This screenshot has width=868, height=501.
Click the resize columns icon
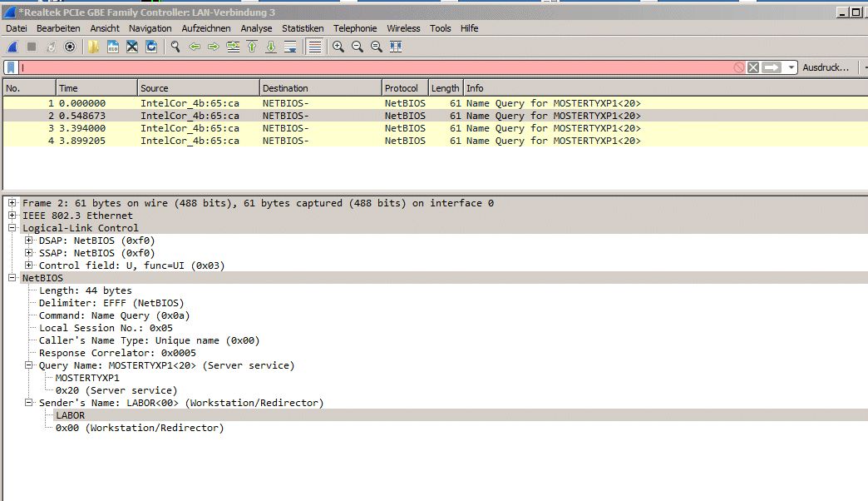(x=396, y=47)
